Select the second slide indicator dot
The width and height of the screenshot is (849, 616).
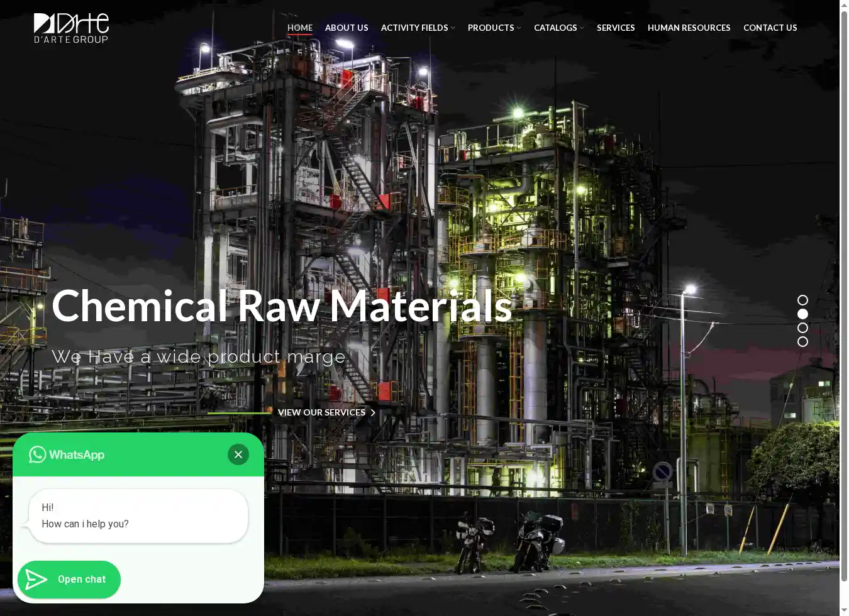pos(802,314)
